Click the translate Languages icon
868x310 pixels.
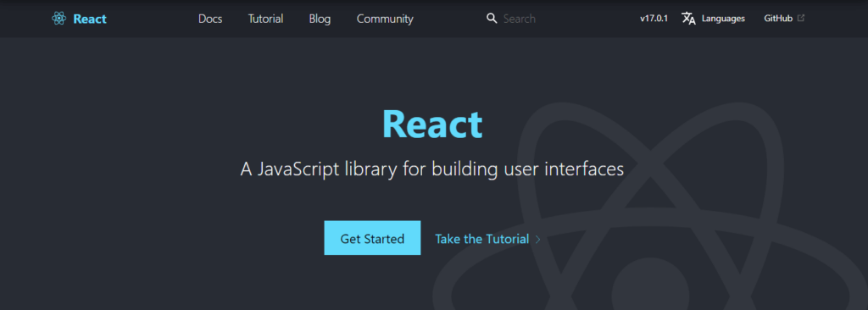688,19
